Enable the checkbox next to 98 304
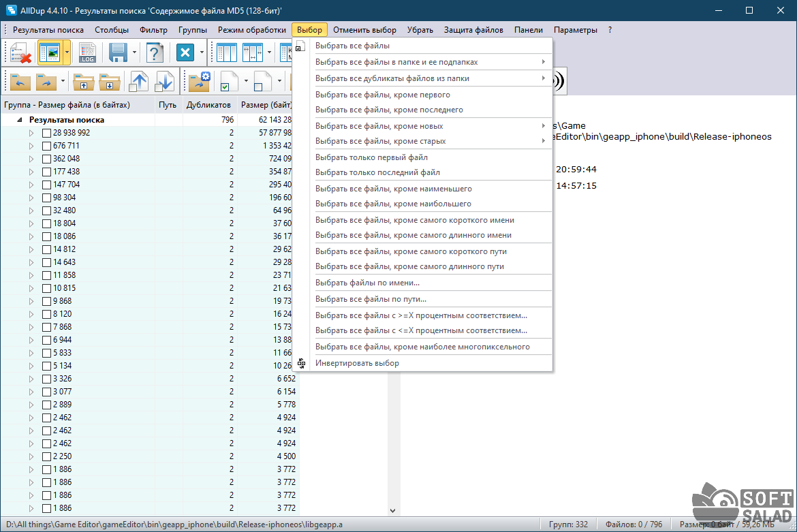Image resolution: width=797 pixels, height=532 pixels. [46, 198]
